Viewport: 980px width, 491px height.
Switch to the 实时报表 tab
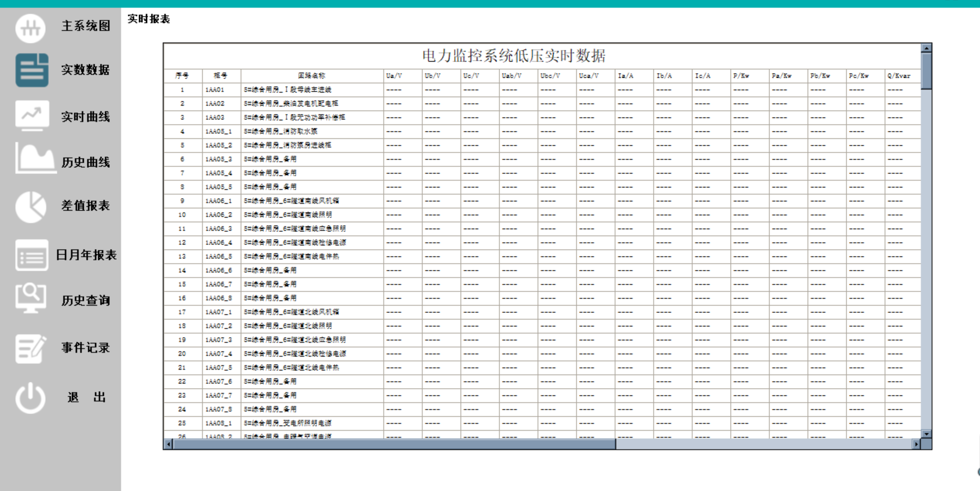pyautogui.click(x=149, y=19)
